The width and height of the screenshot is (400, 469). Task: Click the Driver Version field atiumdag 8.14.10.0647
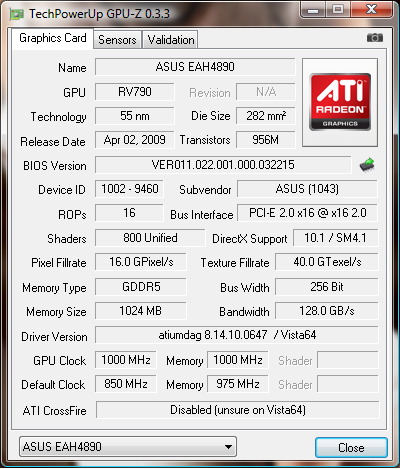tap(237, 335)
